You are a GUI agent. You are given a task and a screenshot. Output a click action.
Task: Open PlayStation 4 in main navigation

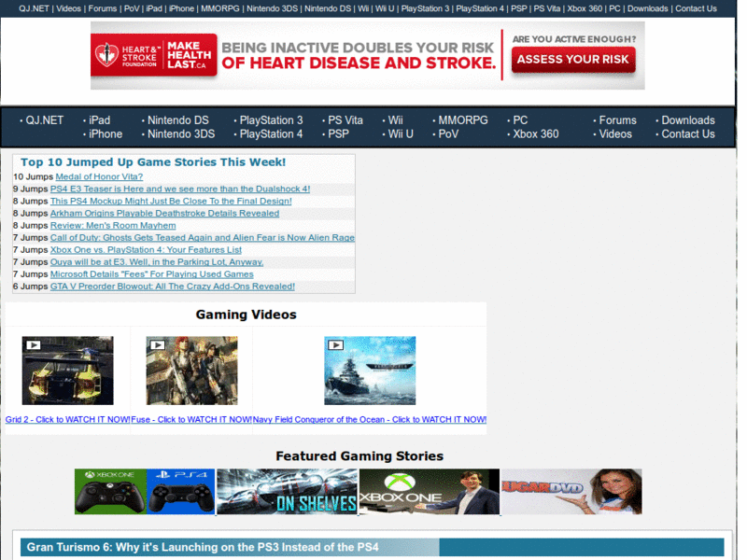[271, 134]
